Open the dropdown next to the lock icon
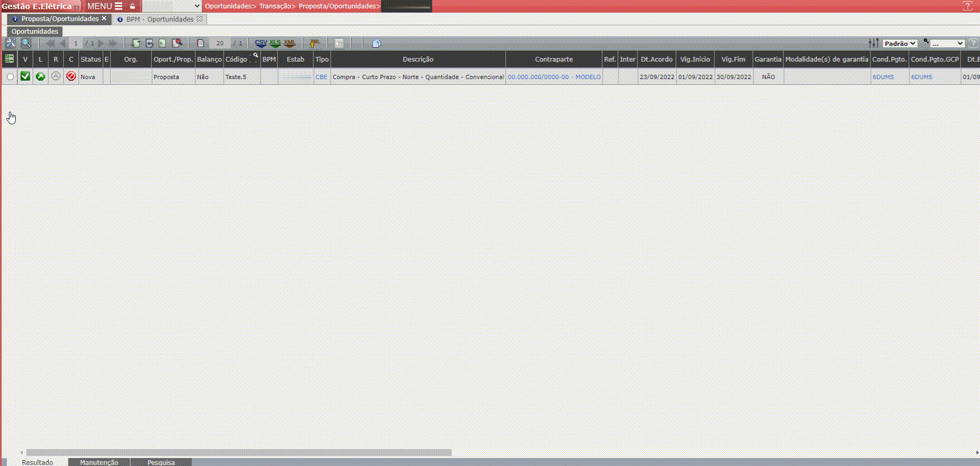The height and width of the screenshot is (466, 980). [172, 6]
